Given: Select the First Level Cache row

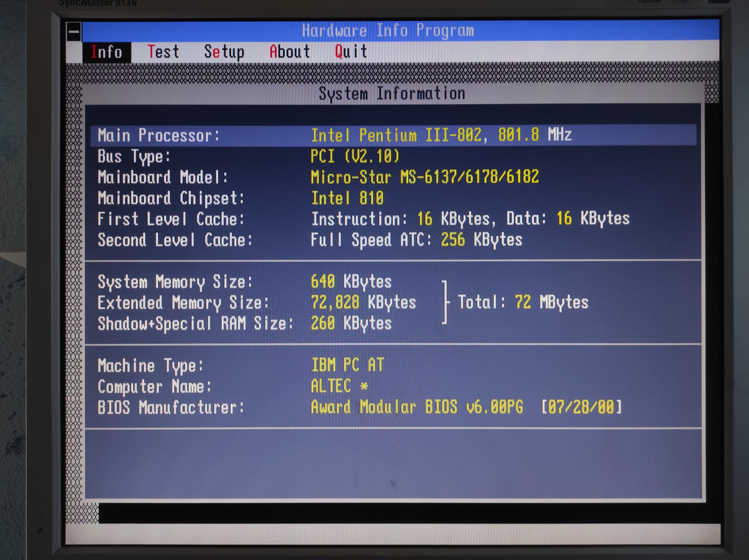Looking at the screenshot, I should tap(363, 219).
